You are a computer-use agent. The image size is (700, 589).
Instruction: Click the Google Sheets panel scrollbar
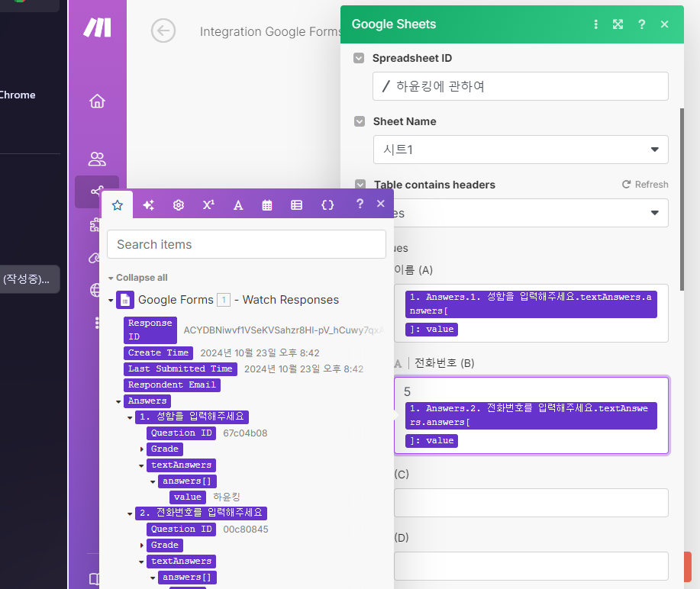[x=682, y=199]
